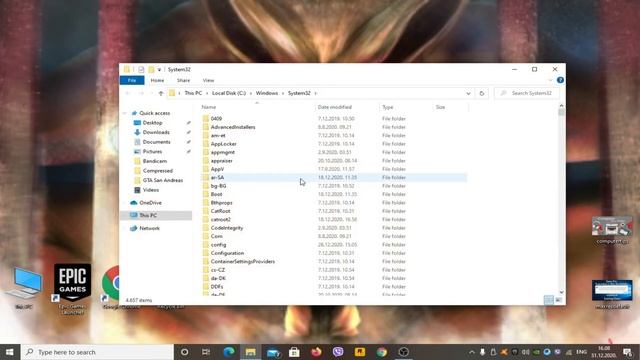Switch to the Home ribbon tab
Screen dimensions: 640x360
[157, 80]
